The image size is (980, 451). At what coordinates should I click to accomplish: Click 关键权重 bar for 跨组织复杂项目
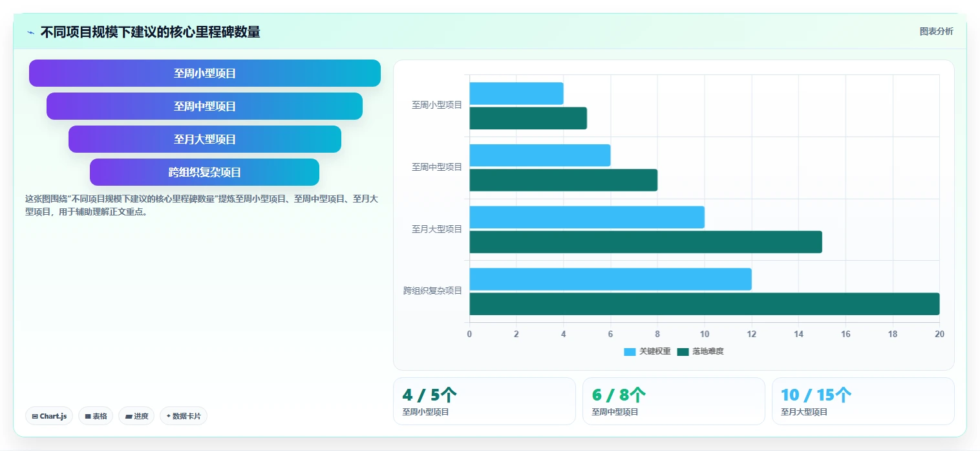(x=610, y=279)
